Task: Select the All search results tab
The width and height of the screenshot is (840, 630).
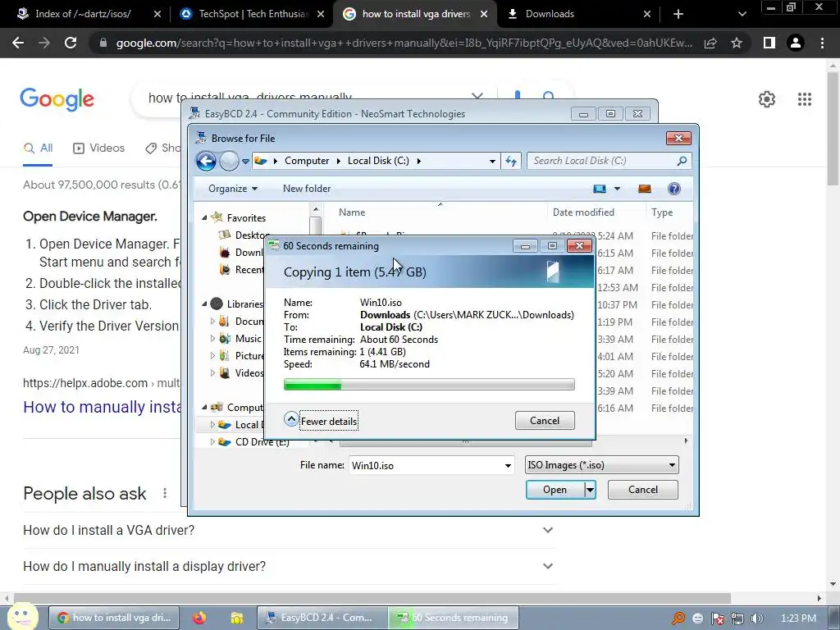Action: [x=38, y=148]
